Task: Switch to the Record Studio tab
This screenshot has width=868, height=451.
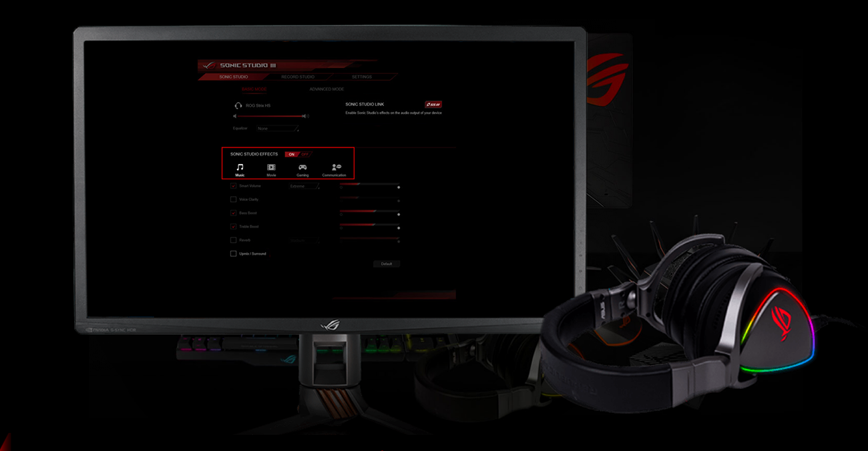Action: (x=298, y=77)
